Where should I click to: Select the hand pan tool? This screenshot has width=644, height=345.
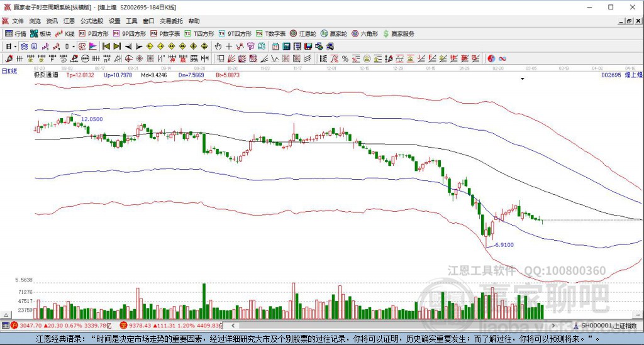[218, 47]
